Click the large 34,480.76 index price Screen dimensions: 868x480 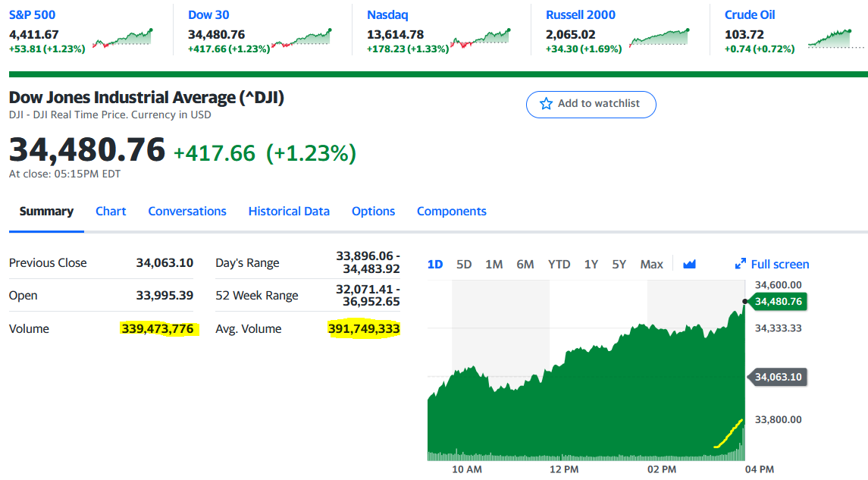(x=87, y=149)
